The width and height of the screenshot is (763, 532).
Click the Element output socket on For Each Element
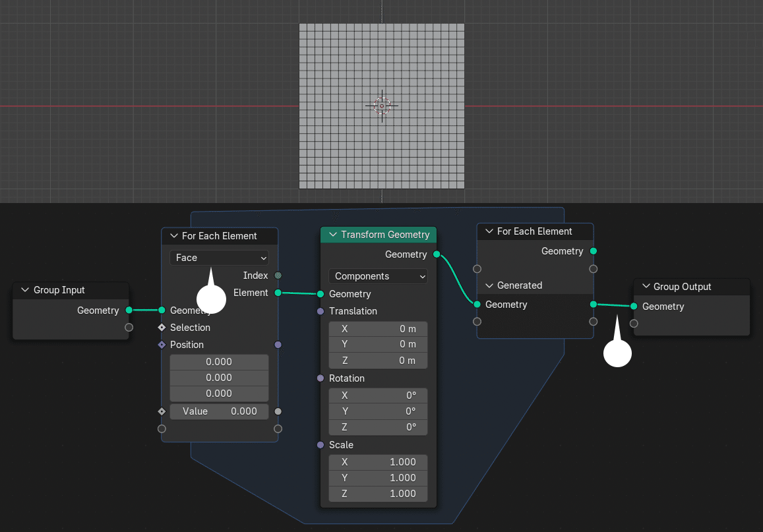coord(277,293)
